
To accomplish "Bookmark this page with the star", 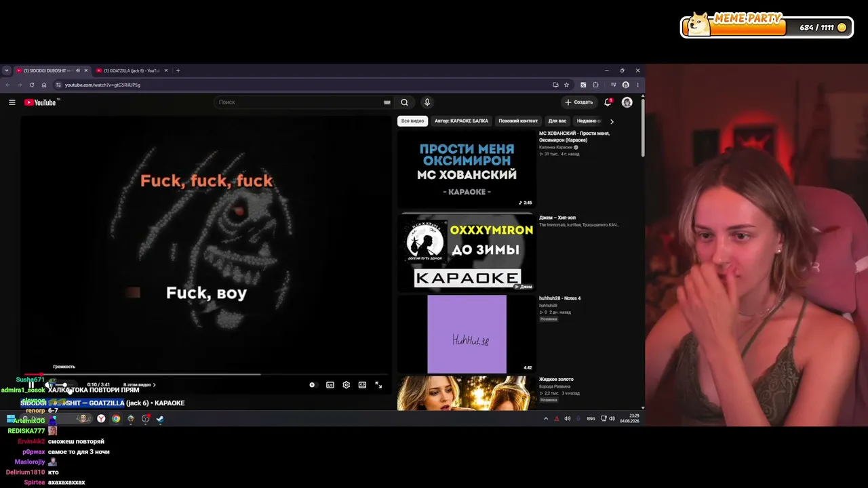I will pyautogui.click(x=566, y=85).
